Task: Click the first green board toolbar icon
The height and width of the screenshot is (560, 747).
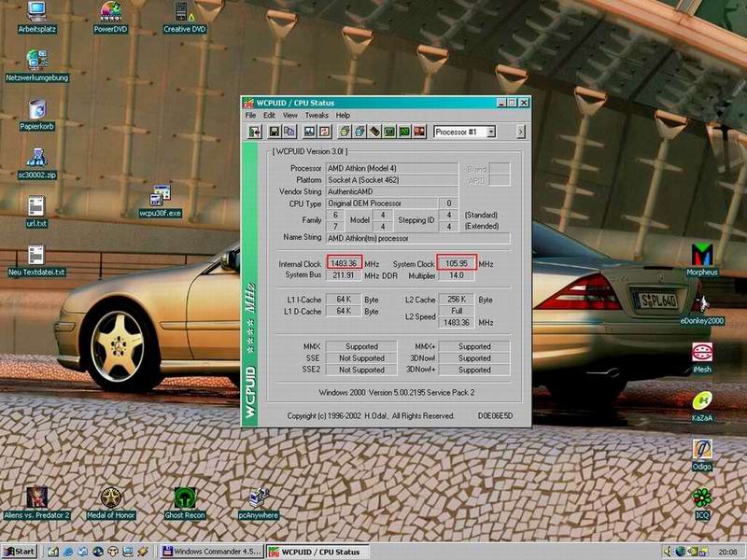Action: tap(389, 132)
